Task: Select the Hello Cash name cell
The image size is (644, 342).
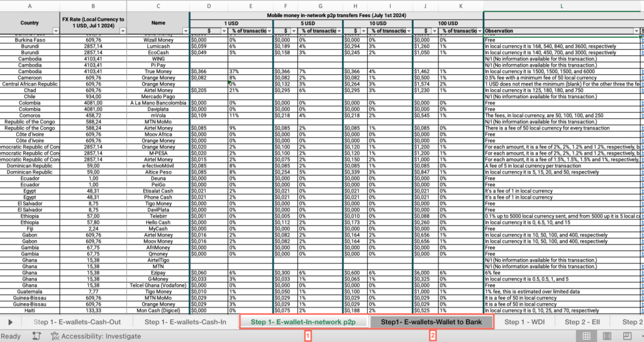Action: [x=158, y=223]
